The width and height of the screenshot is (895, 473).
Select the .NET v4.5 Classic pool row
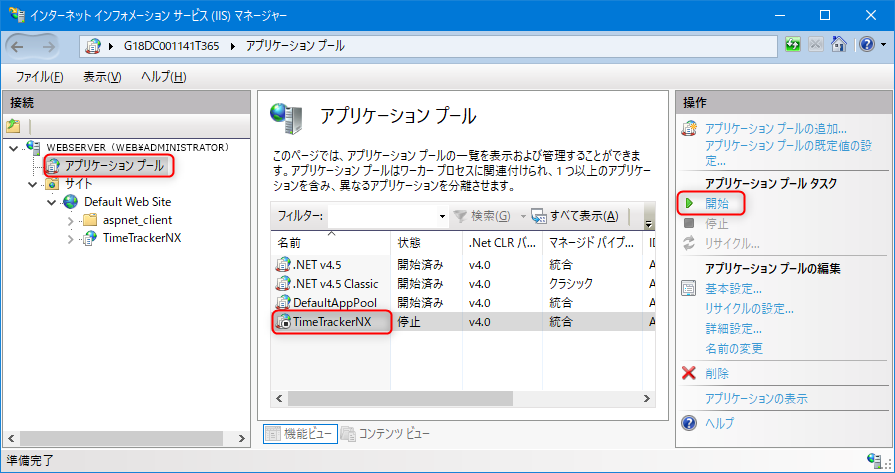[x=463, y=284]
